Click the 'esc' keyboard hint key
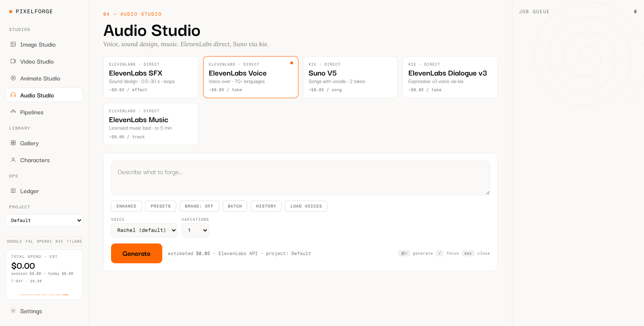 pyautogui.click(x=468, y=253)
